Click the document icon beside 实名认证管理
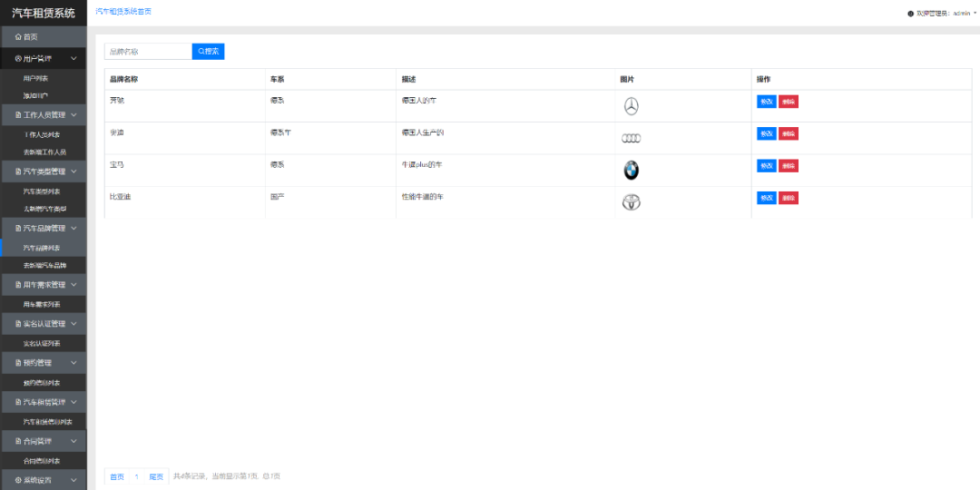 (18, 324)
